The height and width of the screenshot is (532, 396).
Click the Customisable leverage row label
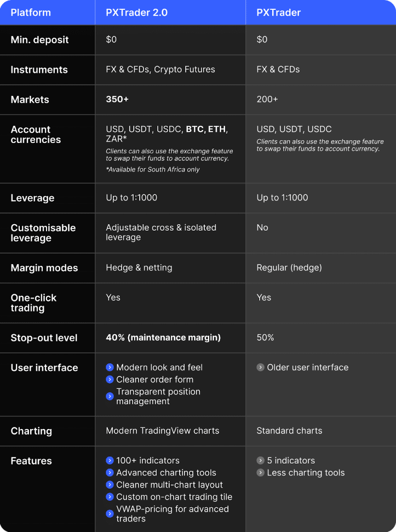(x=43, y=233)
